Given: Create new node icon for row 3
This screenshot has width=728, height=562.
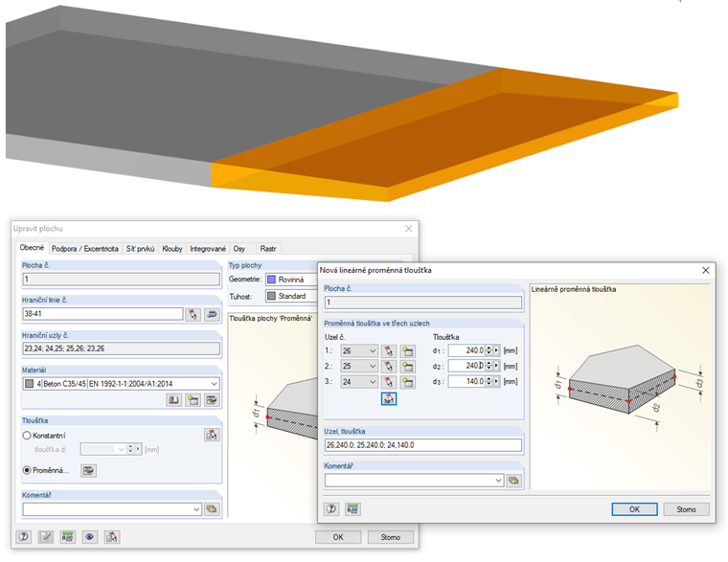Looking at the screenshot, I should [408, 382].
